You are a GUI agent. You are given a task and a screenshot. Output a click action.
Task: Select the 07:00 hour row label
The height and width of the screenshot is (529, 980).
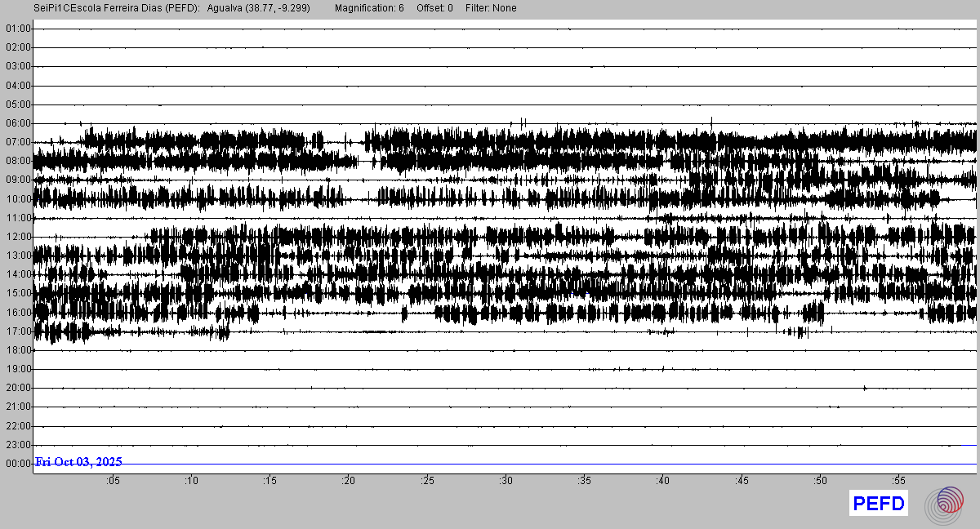coord(18,142)
